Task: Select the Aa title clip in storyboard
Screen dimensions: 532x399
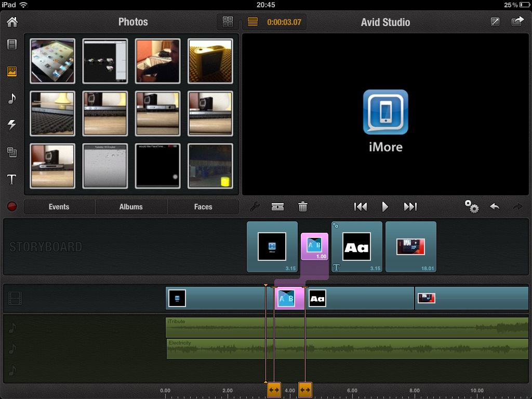Action: (x=356, y=246)
